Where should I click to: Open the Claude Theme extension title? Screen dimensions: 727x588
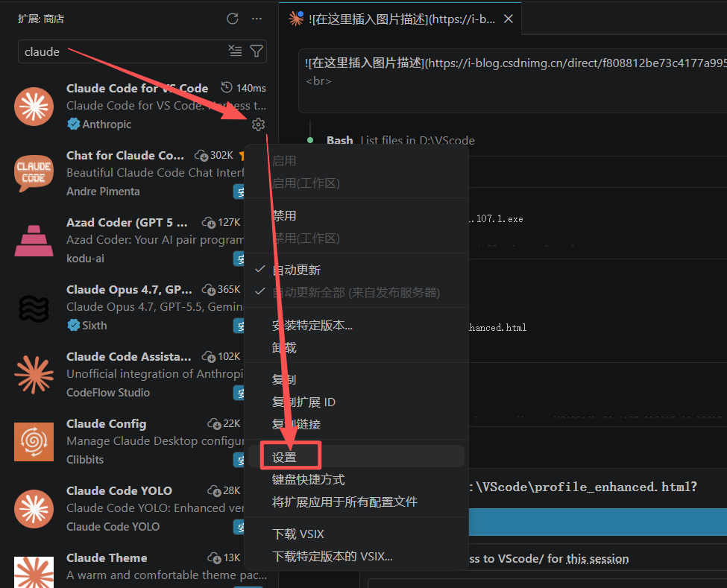[107, 558]
